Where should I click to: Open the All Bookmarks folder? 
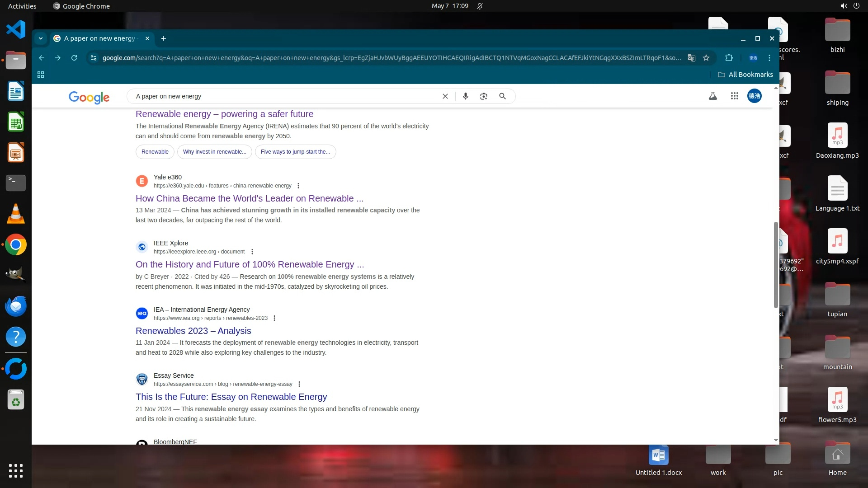pyautogui.click(x=745, y=75)
